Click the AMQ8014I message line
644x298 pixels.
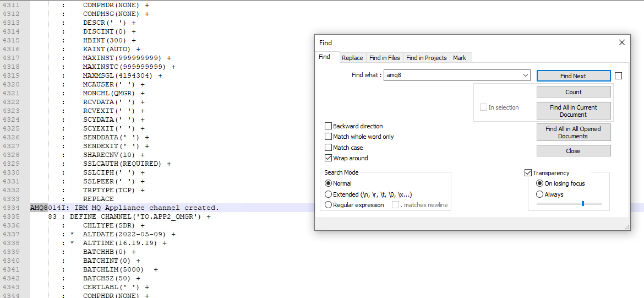pos(124,208)
